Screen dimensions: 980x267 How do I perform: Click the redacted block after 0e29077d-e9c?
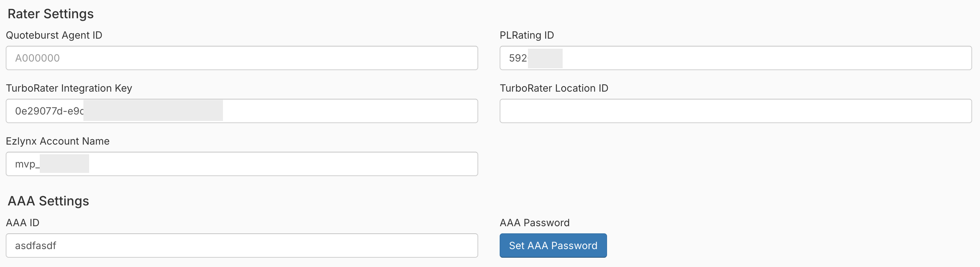(153, 111)
